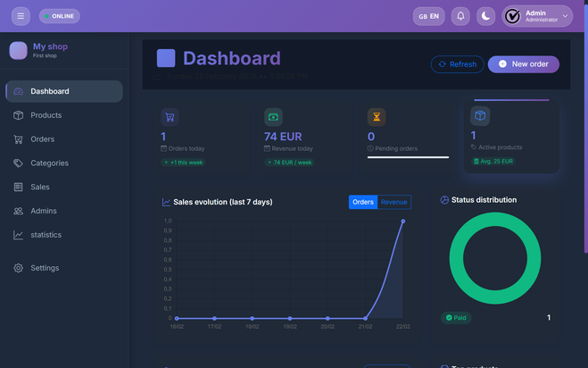The width and height of the screenshot is (588, 368).
Task: Click the statistics chart icon
Action: pos(18,235)
